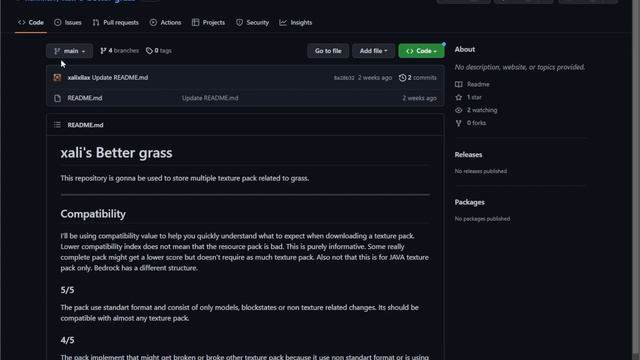
Task: Open xalixilax user avatar
Action: [57, 78]
